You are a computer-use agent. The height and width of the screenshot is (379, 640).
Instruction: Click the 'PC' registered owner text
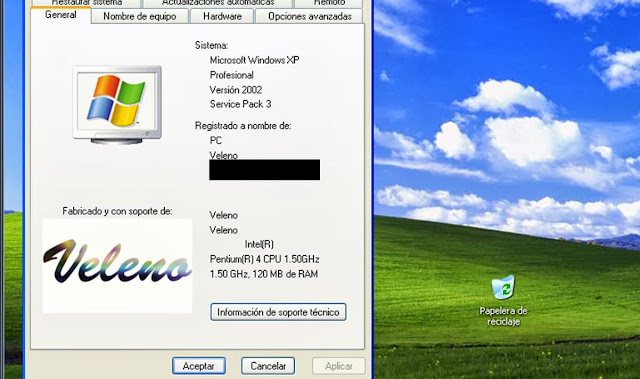click(216, 140)
